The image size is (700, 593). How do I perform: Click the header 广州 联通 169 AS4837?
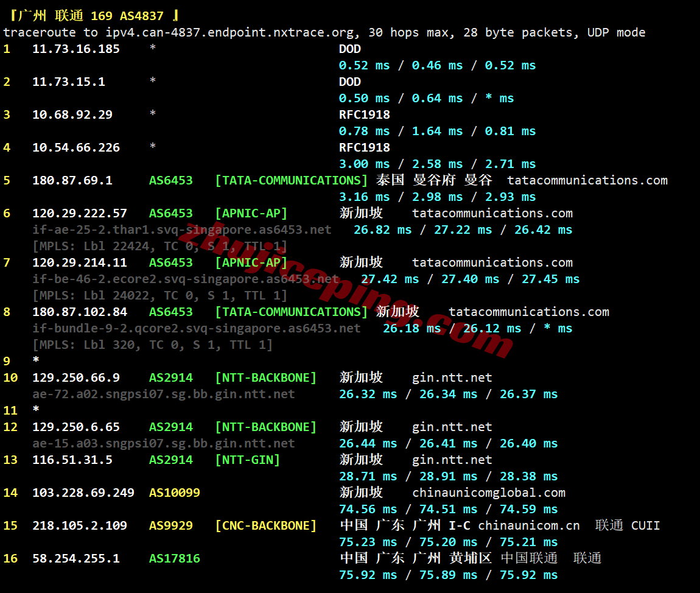(x=94, y=16)
